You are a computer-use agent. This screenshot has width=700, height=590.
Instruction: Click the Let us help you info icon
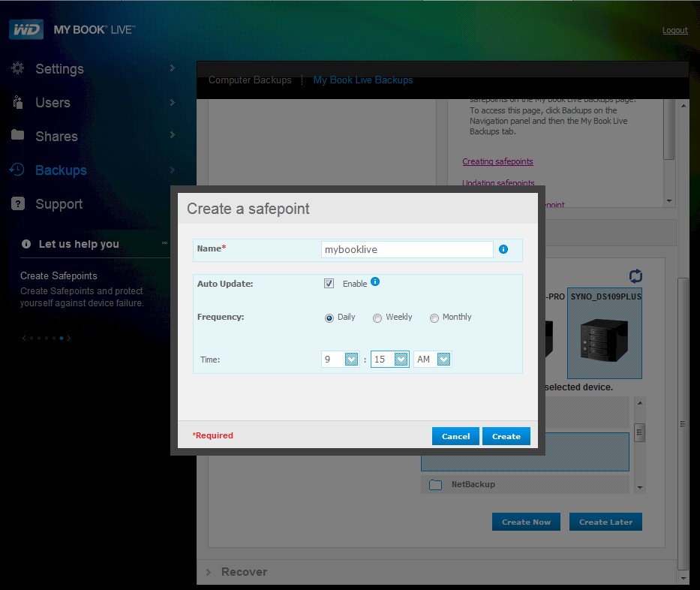[x=26, y=244]
